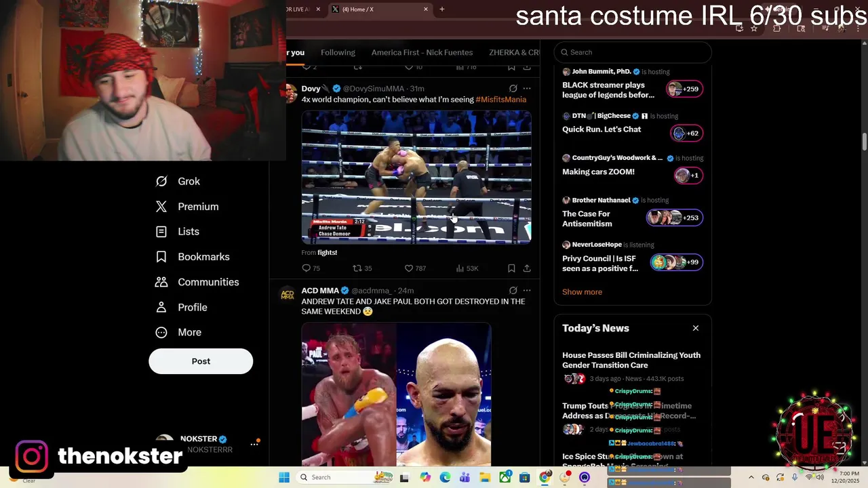The image size is (868, 488).
Task: Open Copilot from the taskbar
Action: tap(425, 478)
